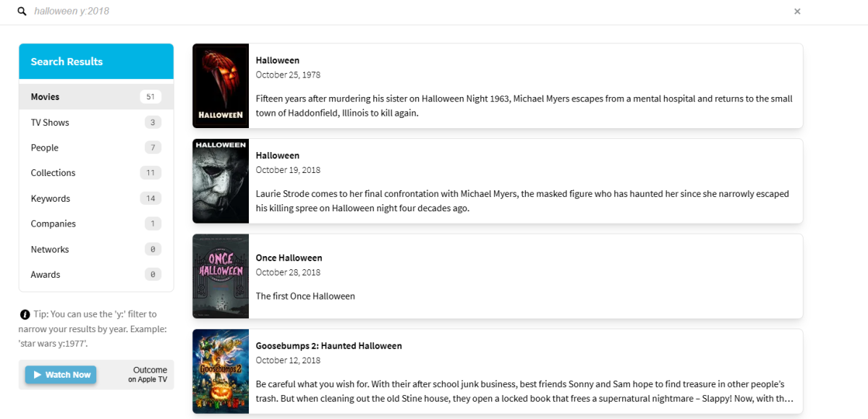Open the Halloween title dated October 19, 2018
868x419 pixels.
pyautogui.click(x=278, y=156)
